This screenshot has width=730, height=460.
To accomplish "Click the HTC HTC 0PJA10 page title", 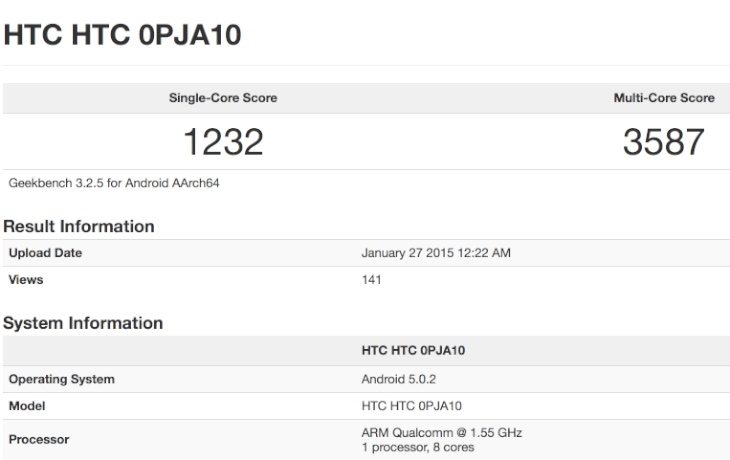I will [x=122, y=35].
